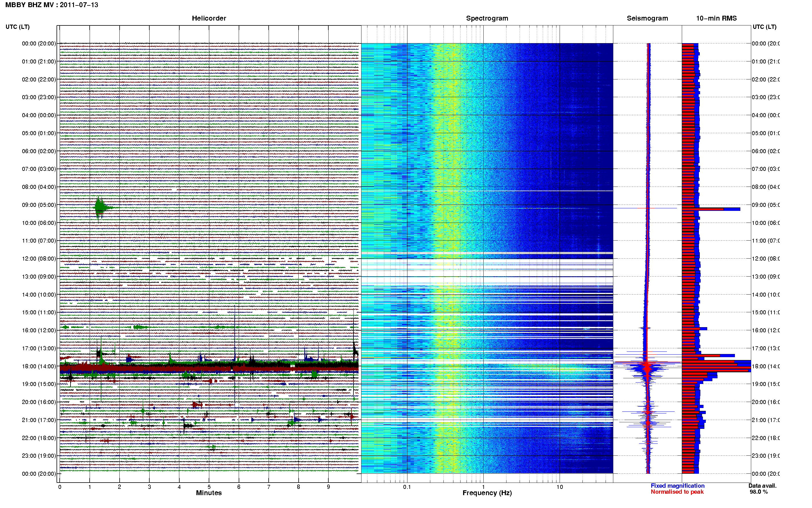Click the left time label '17:00 (13:00)'
The width and height of the screenshot is (812, 508).
(39, 348)
